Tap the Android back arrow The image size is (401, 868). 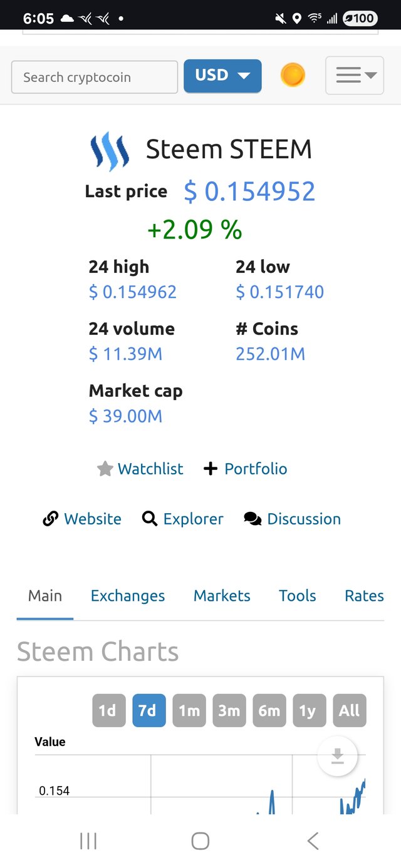313,841
